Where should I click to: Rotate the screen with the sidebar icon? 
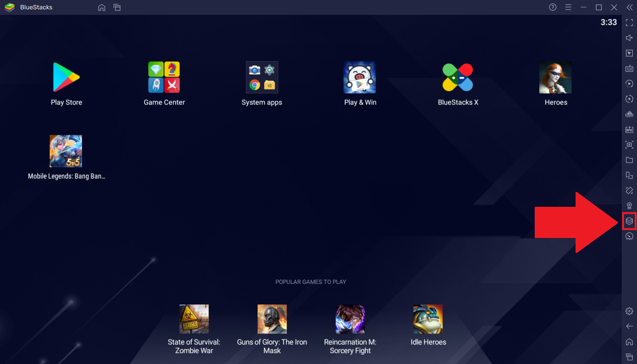tap(629, 190)
